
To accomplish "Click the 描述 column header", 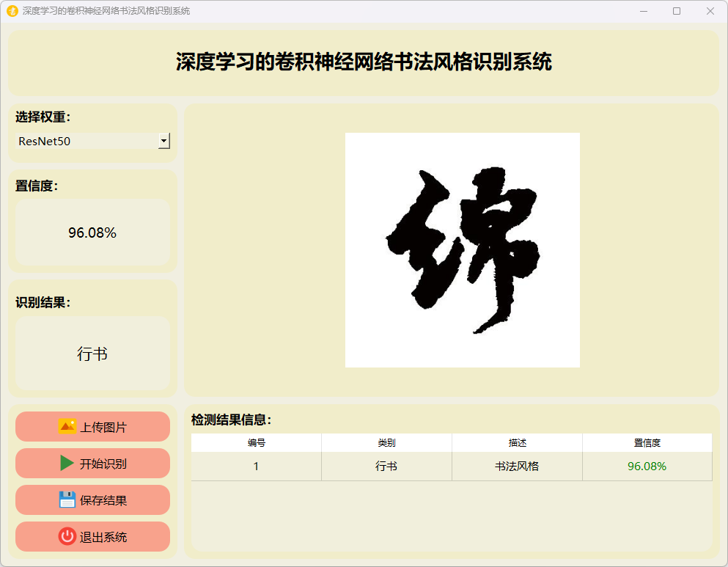I will 517,443.
